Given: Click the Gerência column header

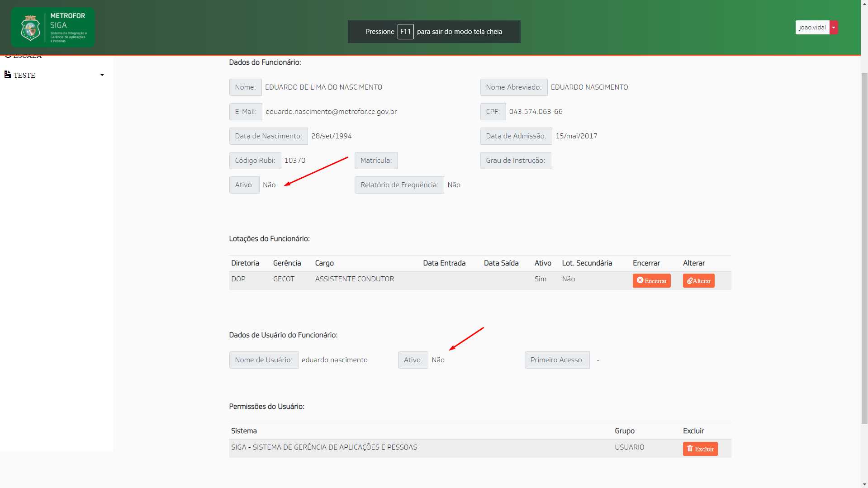Looking at the screenshot, I should tap(287, 263).
